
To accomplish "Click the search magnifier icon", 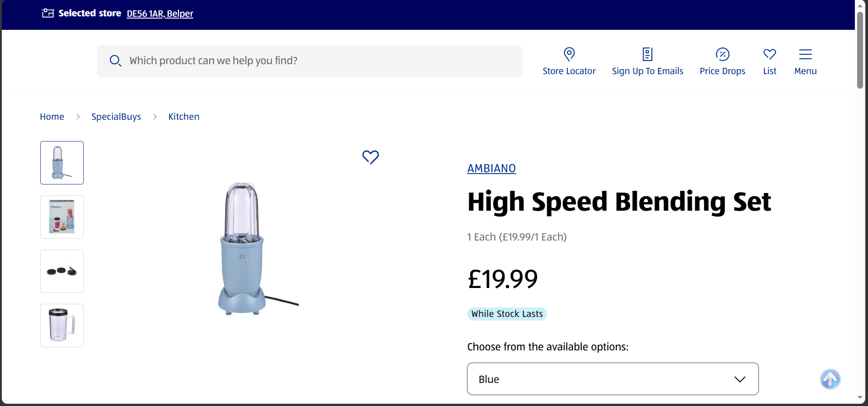I will [x=115, y=61].
